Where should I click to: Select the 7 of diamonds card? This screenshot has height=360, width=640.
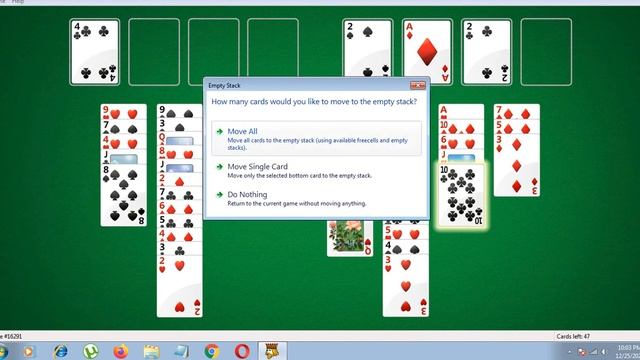(x=517, y=111)
